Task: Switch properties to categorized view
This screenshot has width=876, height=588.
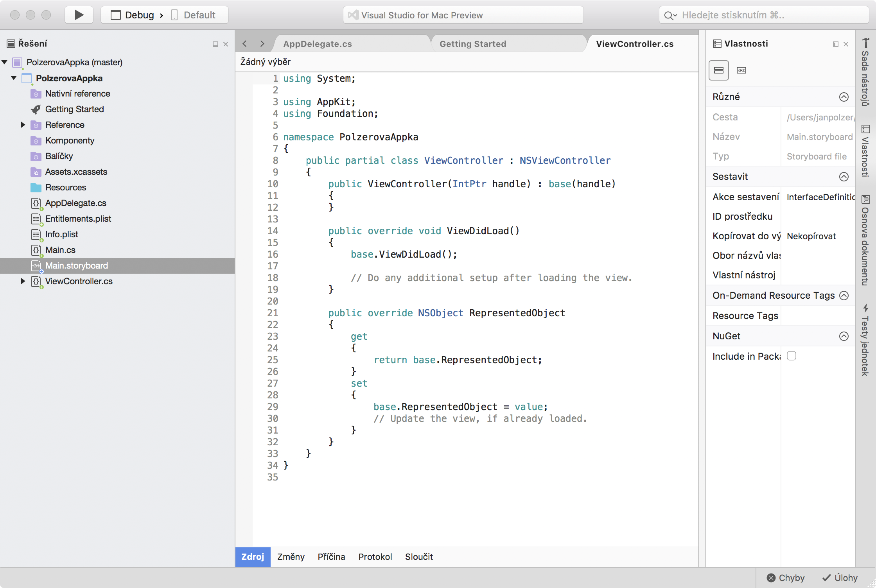Action: 719,70
